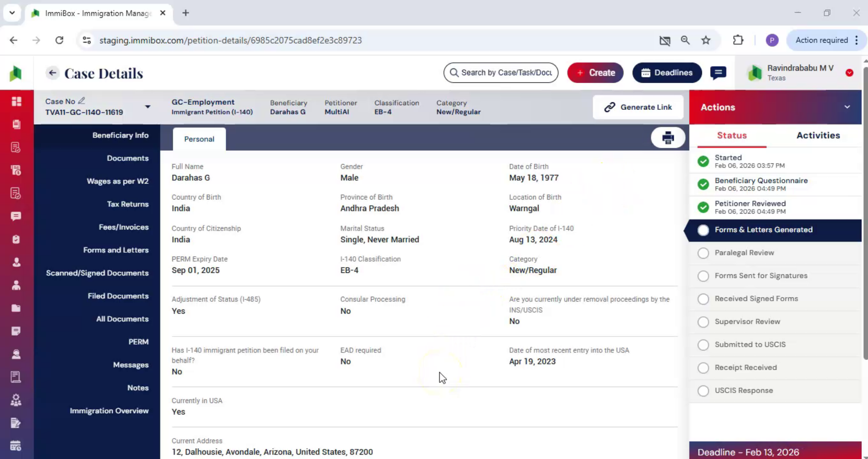Screen dimensions: 868x459
Task: Click the browser zoom magnifier icon
Action: 685,40
